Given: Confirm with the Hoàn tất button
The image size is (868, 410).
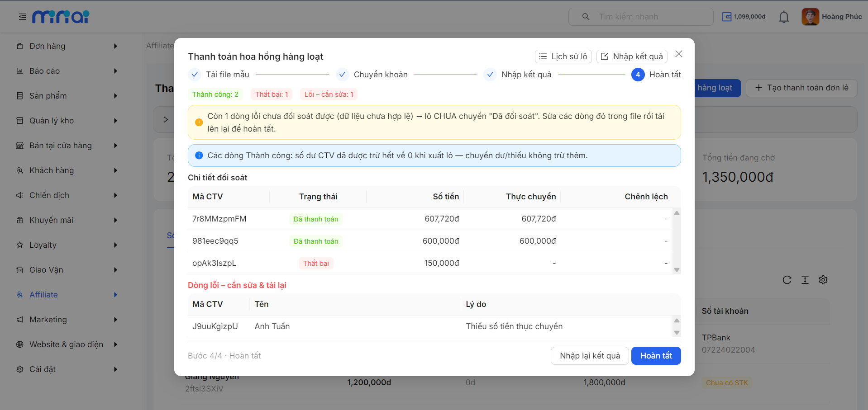Looking at the screenshot, I should click(x=656, y=356).
